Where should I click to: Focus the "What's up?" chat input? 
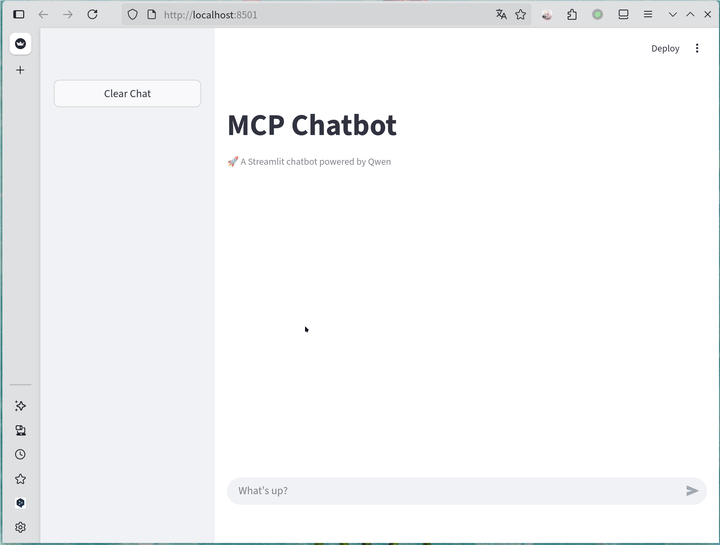457,491
